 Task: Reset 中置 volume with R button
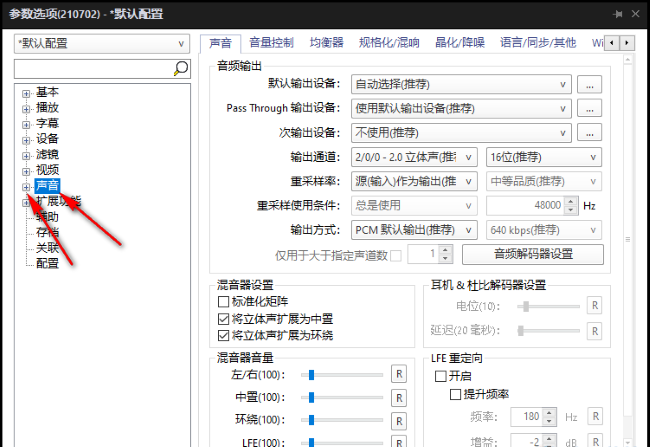click(397, 397)
